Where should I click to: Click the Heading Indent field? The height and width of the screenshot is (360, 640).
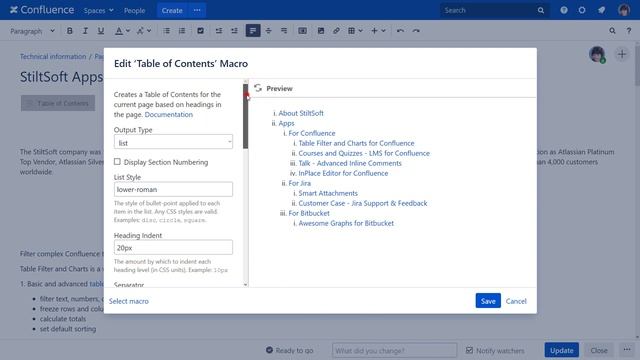tap(173, 247)
